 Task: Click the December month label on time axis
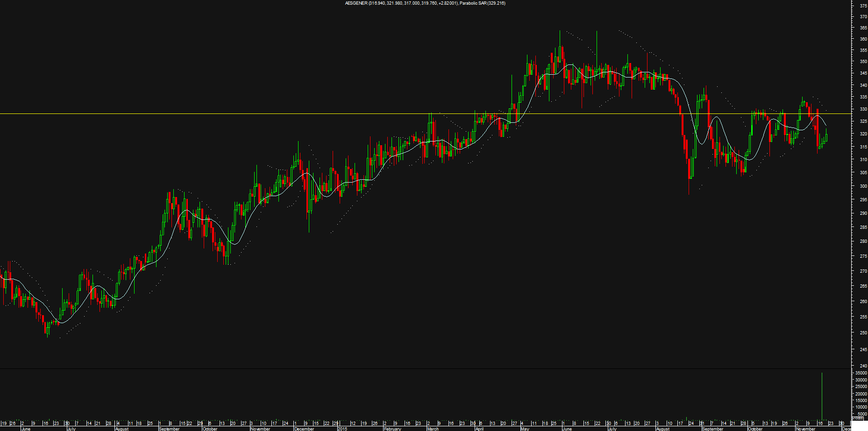pos(305,429)
